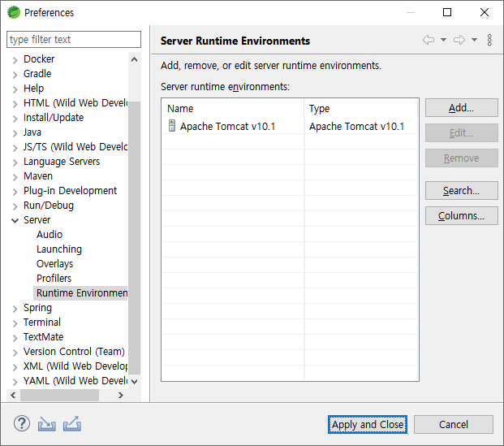Screen dimensions: 504x446
Task: Select the Audio preference page
Action: (50, 234)
